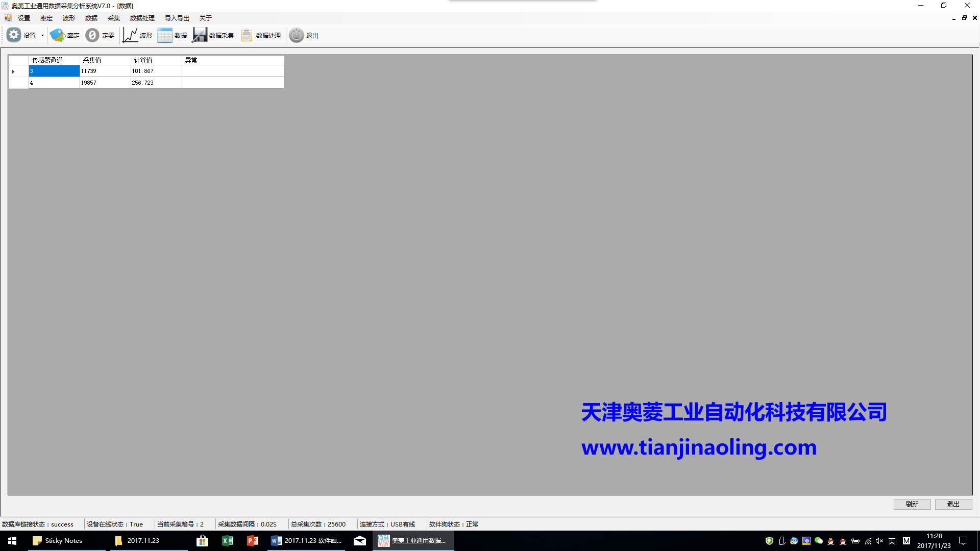Screen dimensions: 980x551
Task: Open the taskbar clock showing 11:28
Action: click(x=934, y=541)
